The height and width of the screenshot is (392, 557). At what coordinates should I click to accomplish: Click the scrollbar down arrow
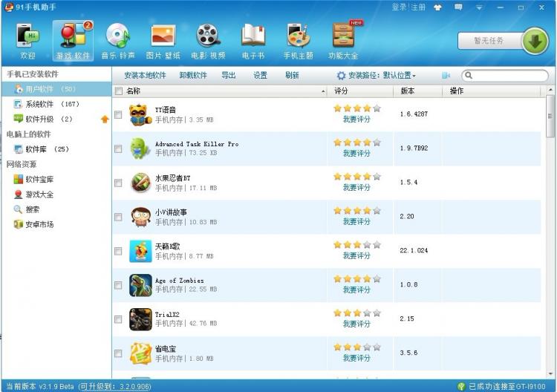[550, 373]
